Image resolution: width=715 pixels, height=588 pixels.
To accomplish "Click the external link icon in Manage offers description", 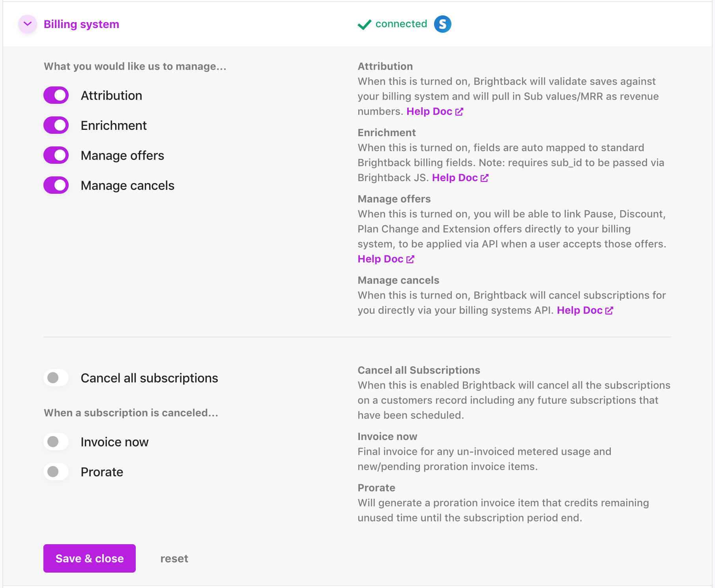I will pos(410,259).
